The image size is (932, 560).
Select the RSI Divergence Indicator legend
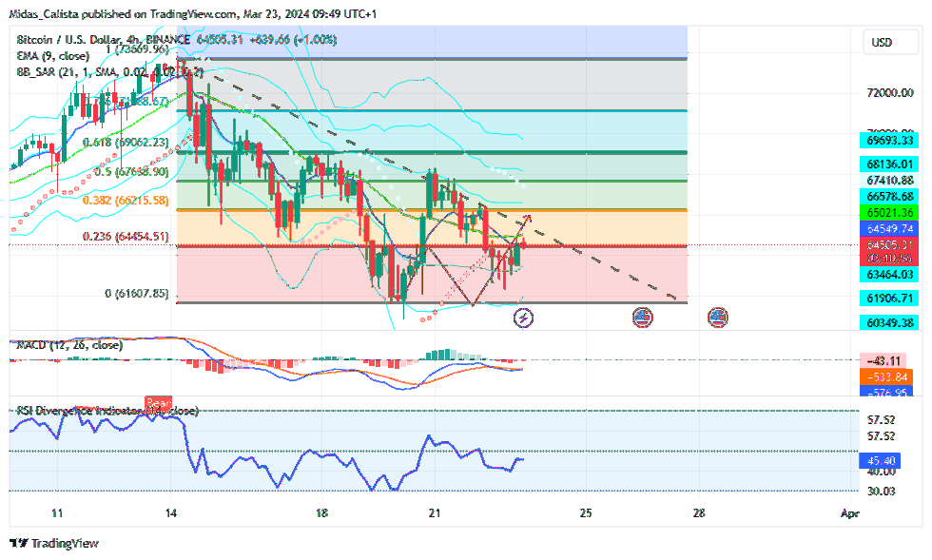tap(107, 411)
